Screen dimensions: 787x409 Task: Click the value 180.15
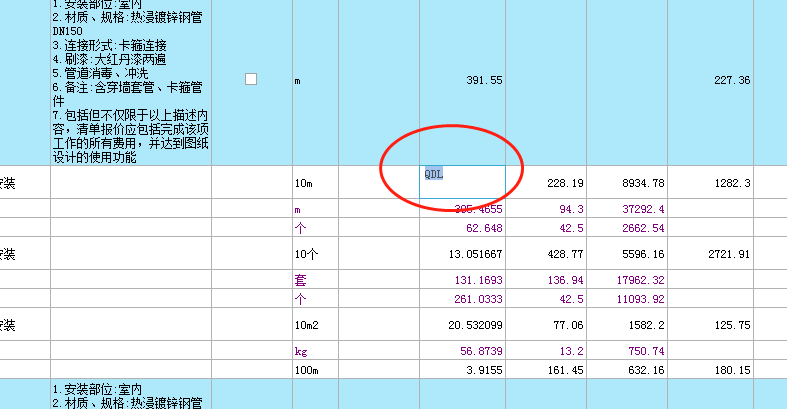pos(732,370)
